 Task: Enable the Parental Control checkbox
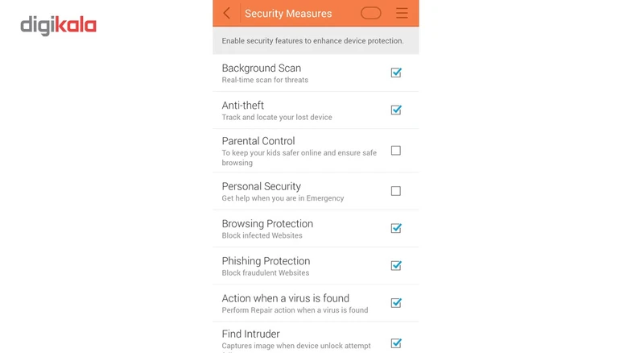(396, 151)
